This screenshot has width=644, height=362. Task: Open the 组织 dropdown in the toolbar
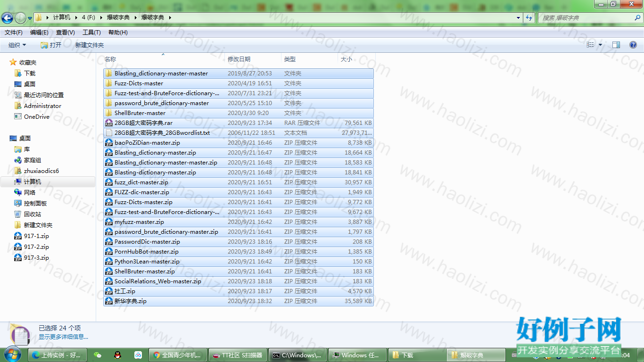(x=17, y=45)
